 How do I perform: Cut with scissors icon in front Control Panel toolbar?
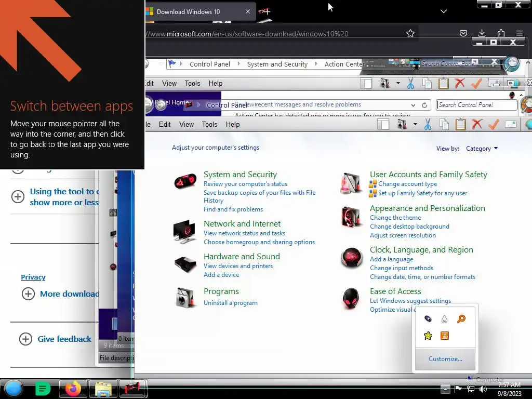[428, 125]
